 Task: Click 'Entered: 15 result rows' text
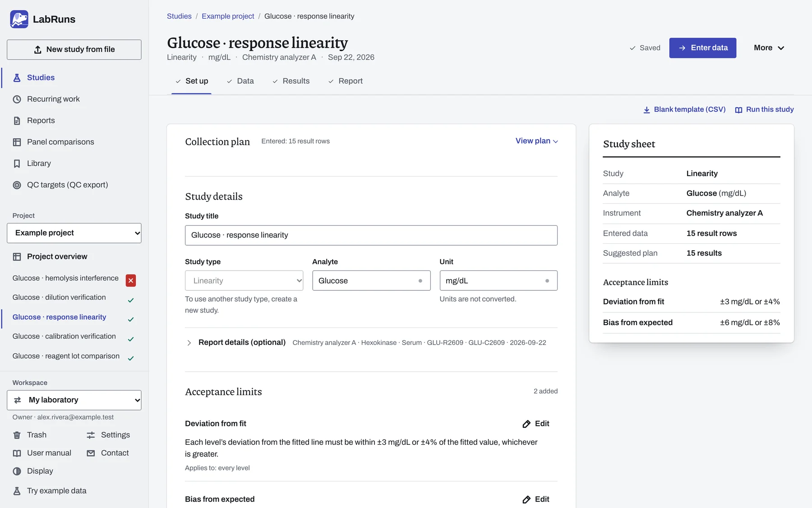[295, 141]
